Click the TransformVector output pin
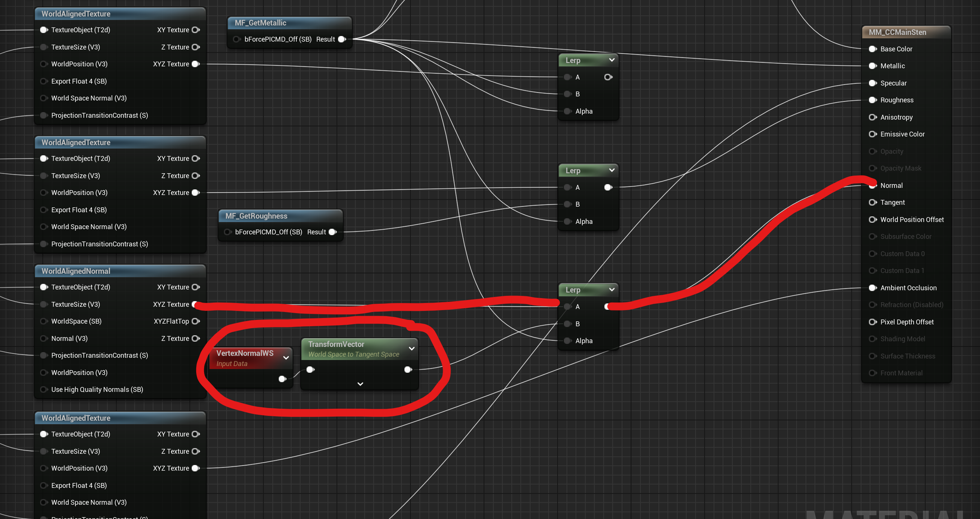The height and width of the screenshot is (519, 980). pyautogui.click(x=408, y=370)
